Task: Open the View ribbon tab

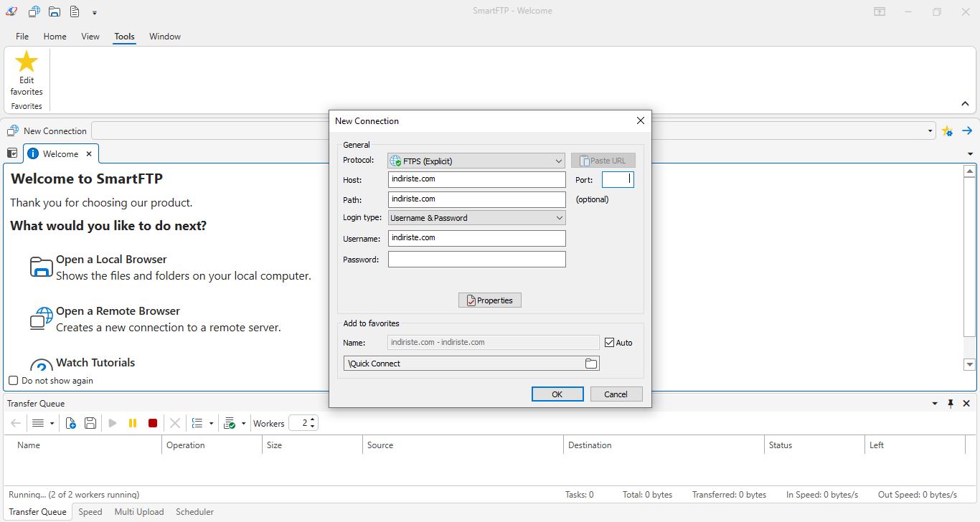Action: pyautogui.click(x=90, y=37)
